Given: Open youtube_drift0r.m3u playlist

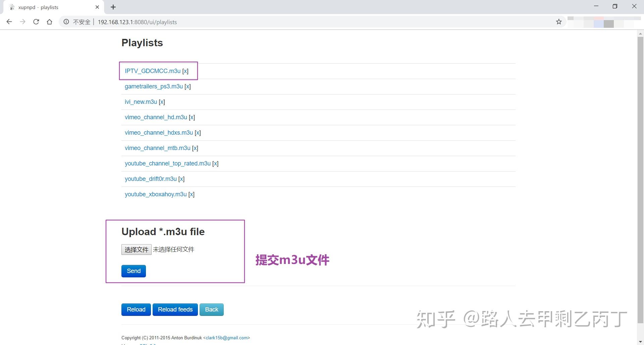Looking at the screenshot, I should (151, 179).
